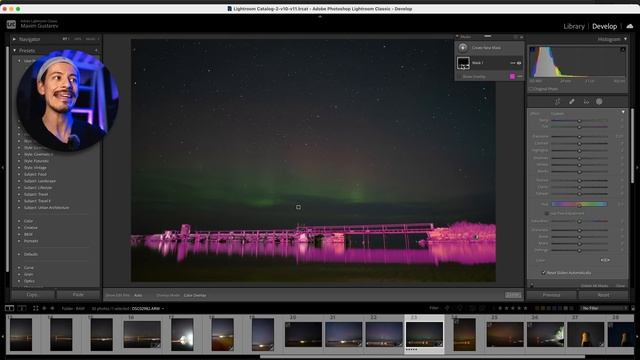This screenshot has height=360, width=640.
Task: Select filmstrip thumbnail number 20
Action: (303, 334)
